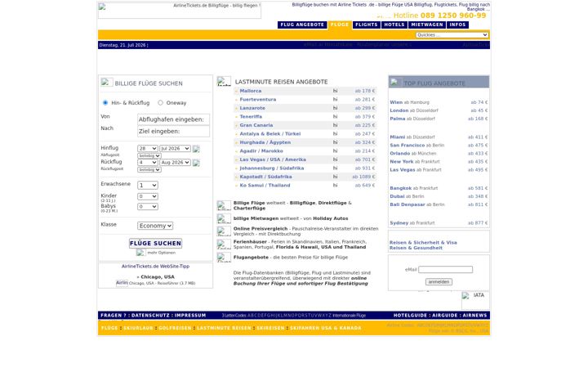The width and height of the screenshot is (588, 368).
Task: Open the 'Hotelguide' footer link
Action: click(410, 316)
